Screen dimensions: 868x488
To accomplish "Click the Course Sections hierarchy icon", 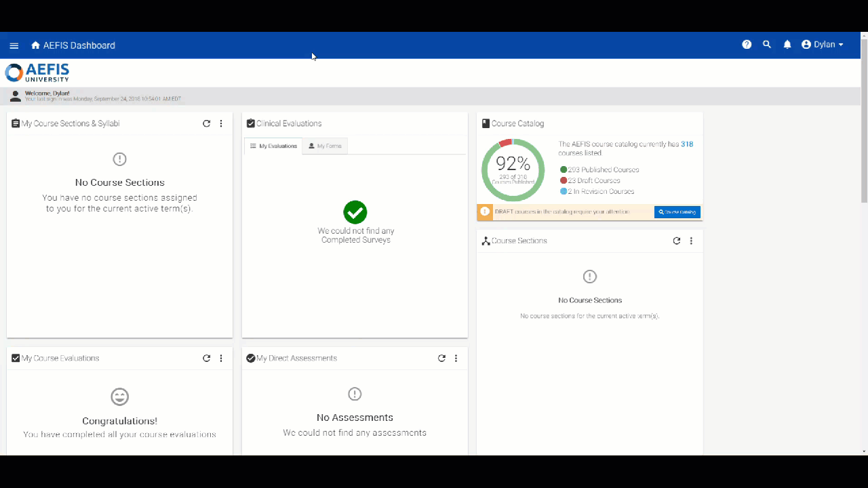I will tap(486, 241).
